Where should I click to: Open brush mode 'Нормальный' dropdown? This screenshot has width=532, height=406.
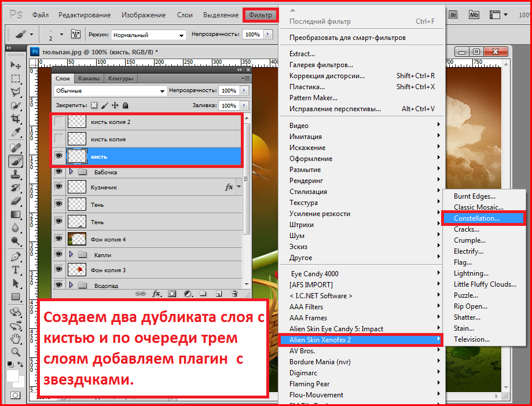148,35
